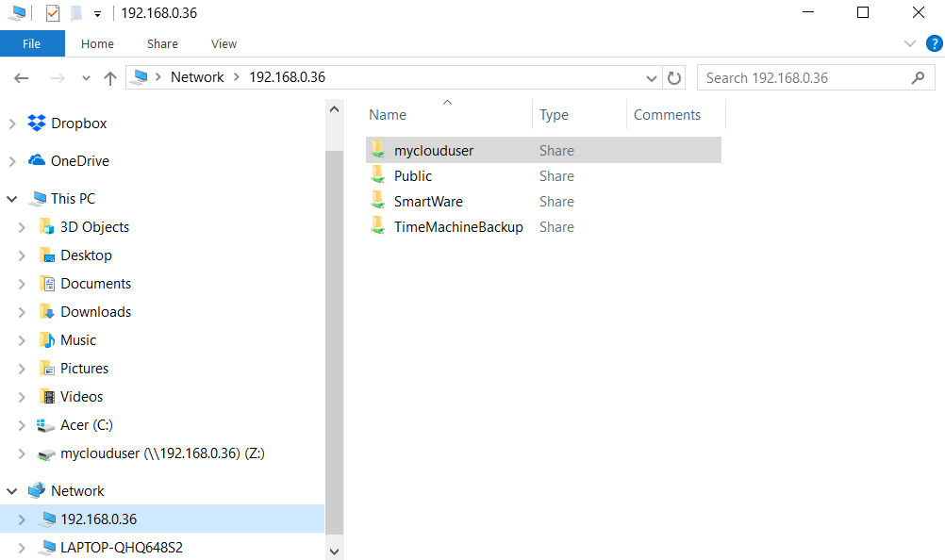Open the View ribbon tab
Screen dimensions: 945x560
tap(224, 43)
